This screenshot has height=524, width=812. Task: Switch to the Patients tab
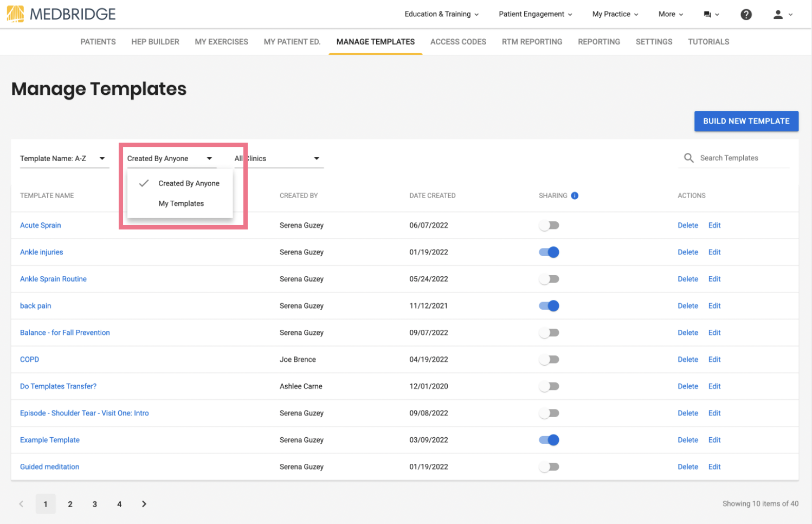pos(98,42)
